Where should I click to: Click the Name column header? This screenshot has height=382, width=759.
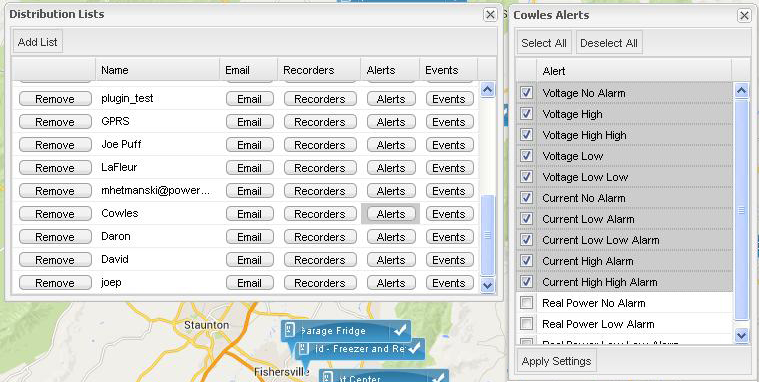(x=157, y=70)
